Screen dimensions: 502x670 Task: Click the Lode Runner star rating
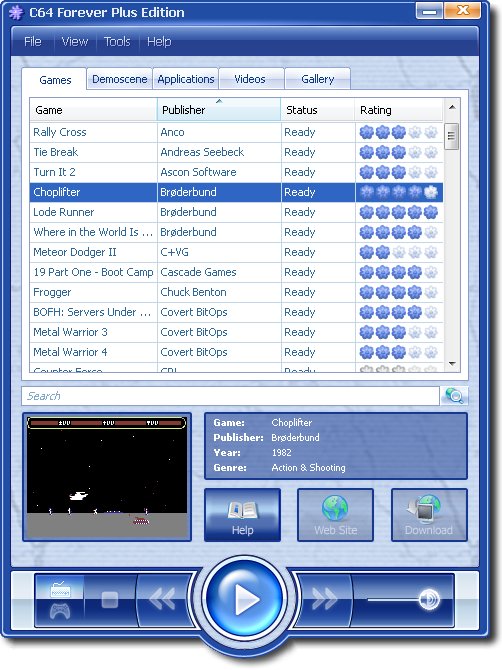tap(399, 212)
